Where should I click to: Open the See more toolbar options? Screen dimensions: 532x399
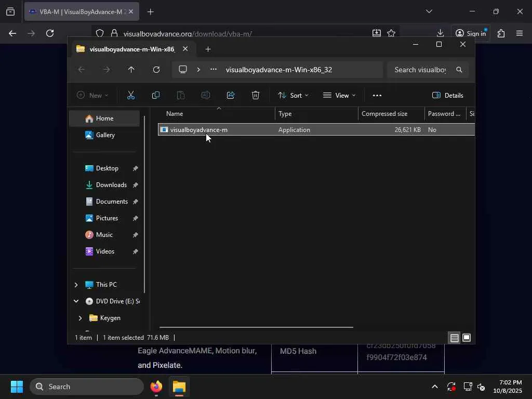pos(377,96)
